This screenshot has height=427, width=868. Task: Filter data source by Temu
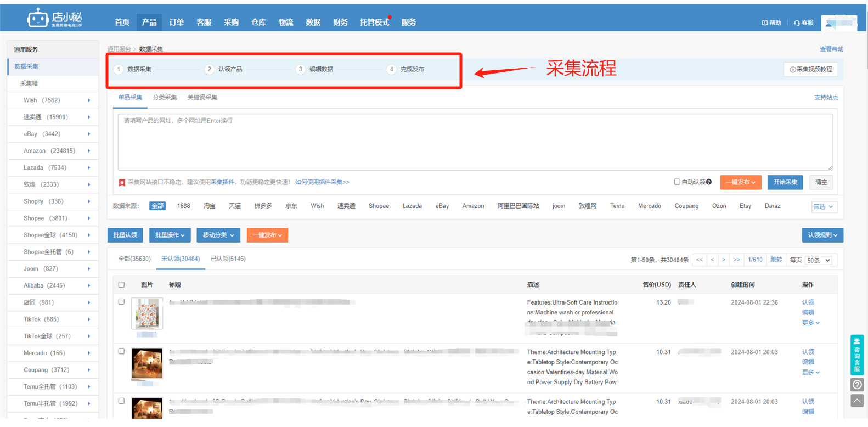pyautogui.click(x=617, y=206)
